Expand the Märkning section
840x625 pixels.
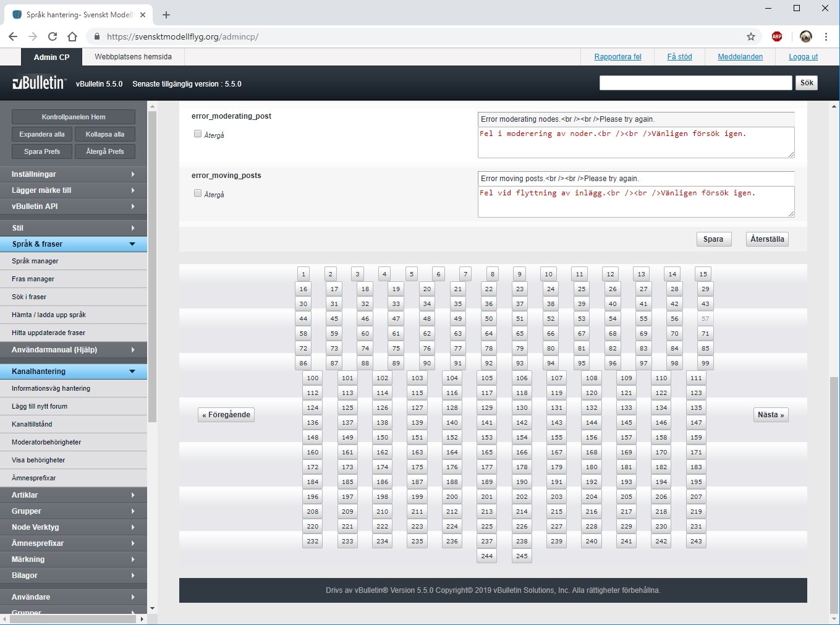pos(74,559)
